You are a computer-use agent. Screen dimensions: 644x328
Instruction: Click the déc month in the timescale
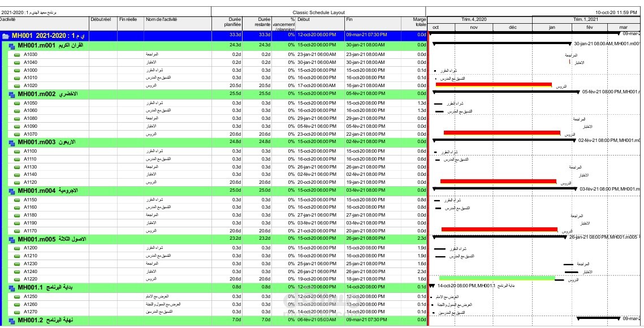point(513,27)
